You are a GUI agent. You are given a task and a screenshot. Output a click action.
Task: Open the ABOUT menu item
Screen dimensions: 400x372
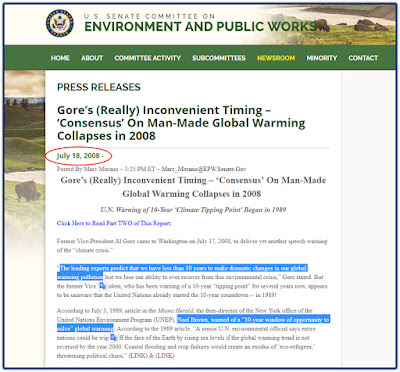(92, 58)
